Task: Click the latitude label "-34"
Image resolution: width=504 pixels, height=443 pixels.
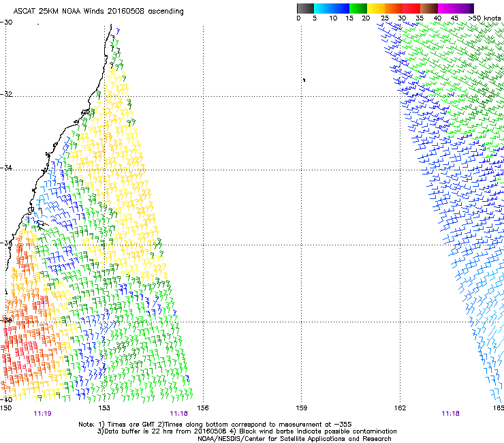Action: (6, 168)
